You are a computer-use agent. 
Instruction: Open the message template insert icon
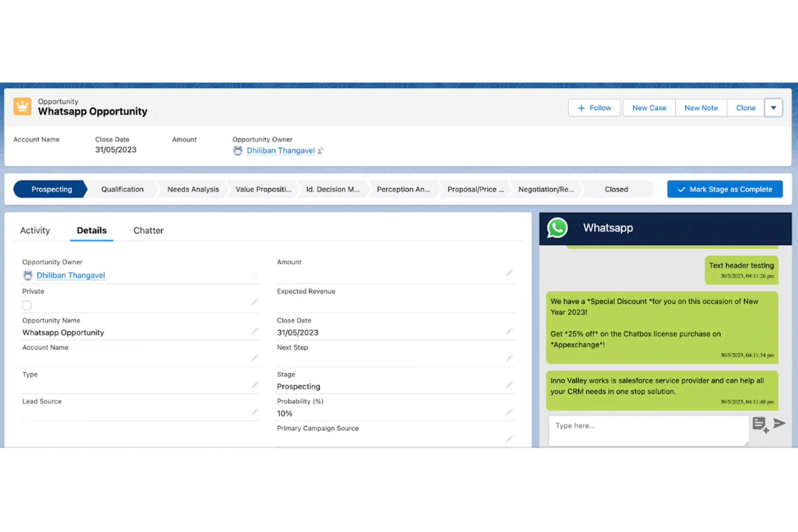click(x=761, y=425)
